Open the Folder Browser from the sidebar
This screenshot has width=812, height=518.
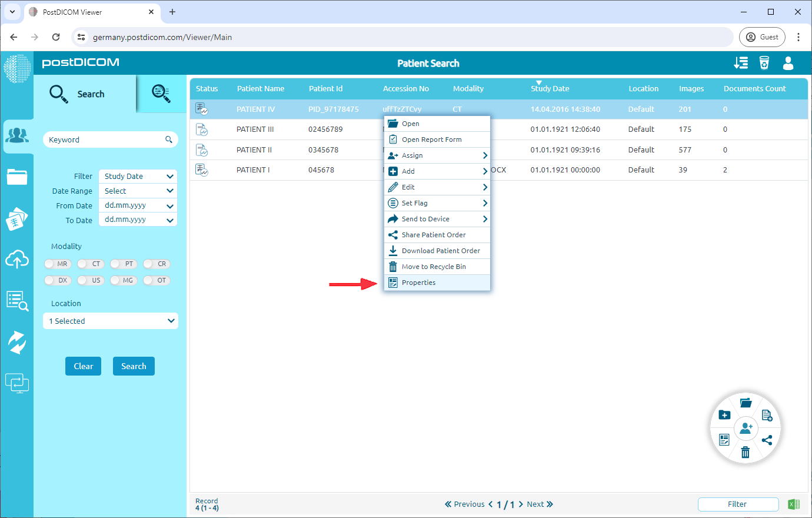tap(18, 177)
